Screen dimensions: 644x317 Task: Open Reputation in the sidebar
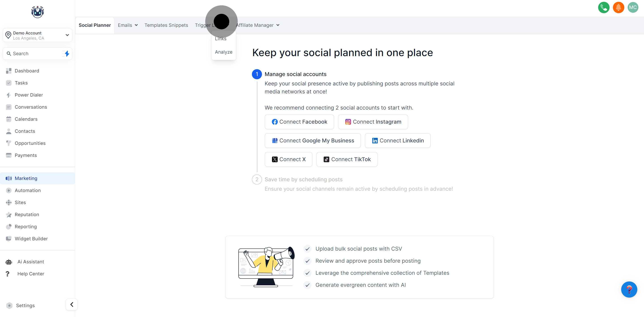click(27, 214)
